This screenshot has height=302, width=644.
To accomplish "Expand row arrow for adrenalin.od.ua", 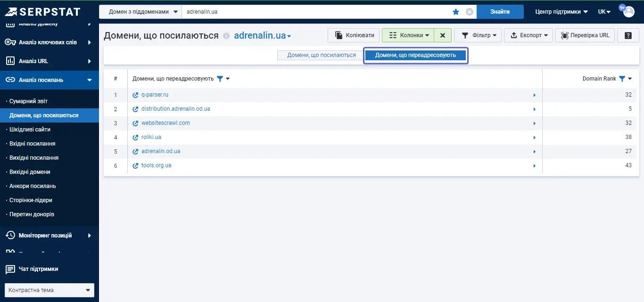I will [534, 152].
